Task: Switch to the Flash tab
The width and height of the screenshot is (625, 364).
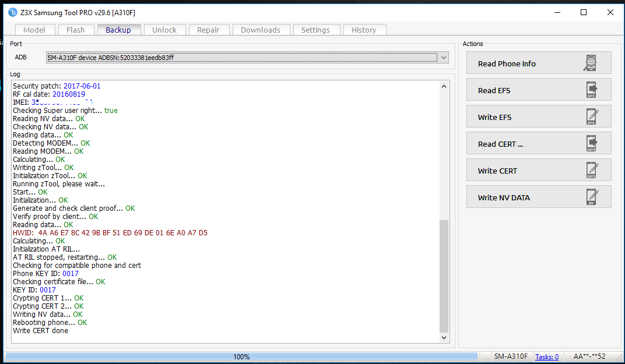Action: (76, 30)
